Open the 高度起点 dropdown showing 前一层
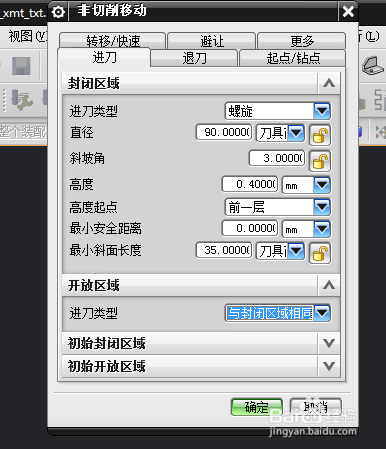The width and height of the screenshot is (386, 449). pyautogui.click(x=278, y=207)
